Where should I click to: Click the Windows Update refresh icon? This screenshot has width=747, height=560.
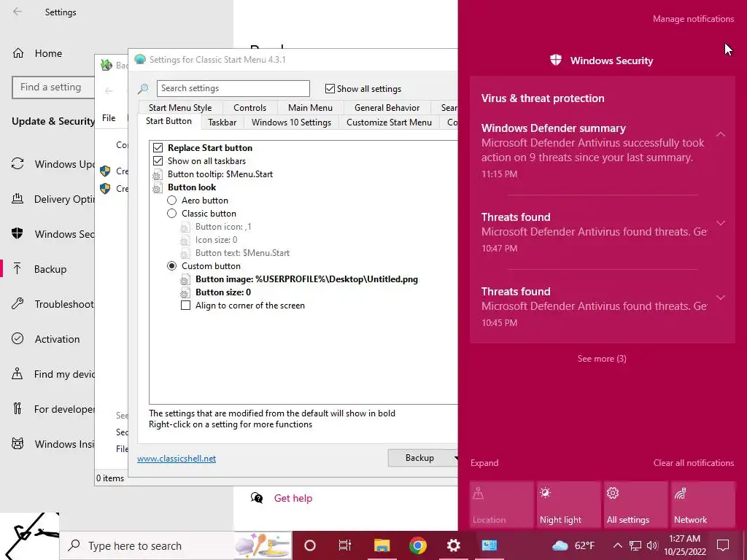18,164
